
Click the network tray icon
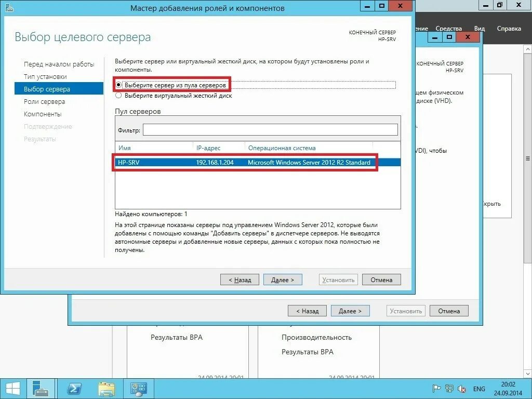[x=449, y=389]
